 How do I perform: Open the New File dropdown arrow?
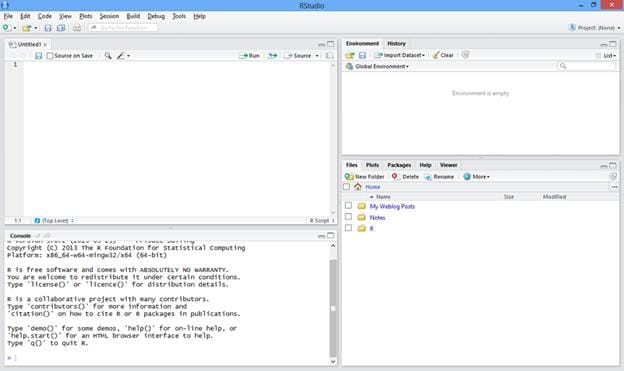coord(15,28)
